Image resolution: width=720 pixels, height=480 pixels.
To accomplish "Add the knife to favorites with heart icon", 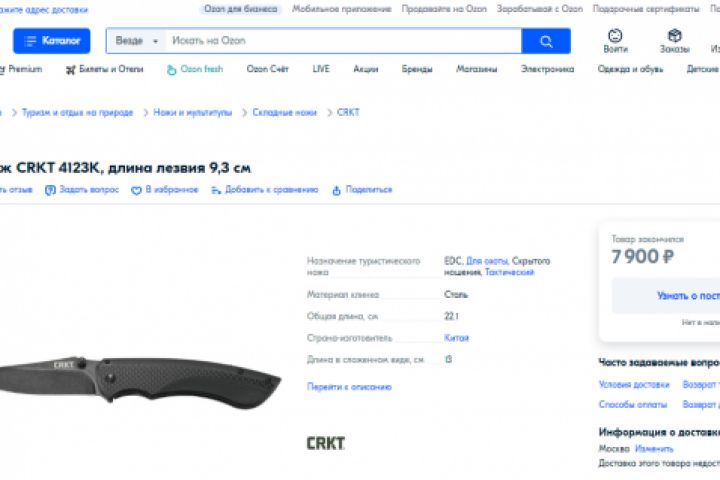I will 136,190.
